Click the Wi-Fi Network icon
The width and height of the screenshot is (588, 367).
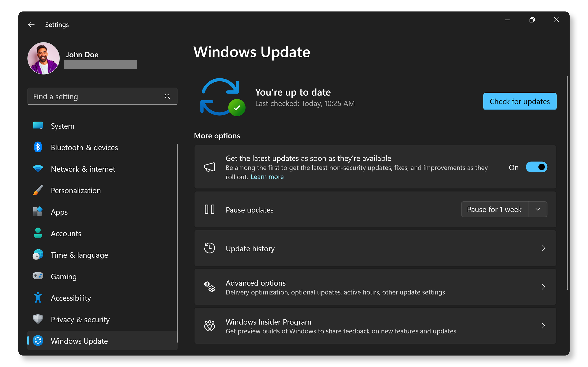pyautogui.click(x=38, y=169)
